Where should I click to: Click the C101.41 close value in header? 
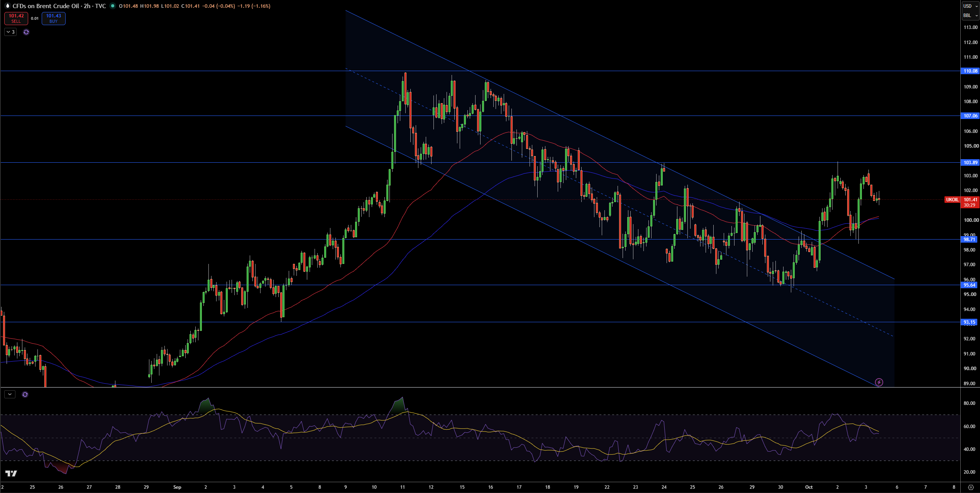tap(191, 6)
